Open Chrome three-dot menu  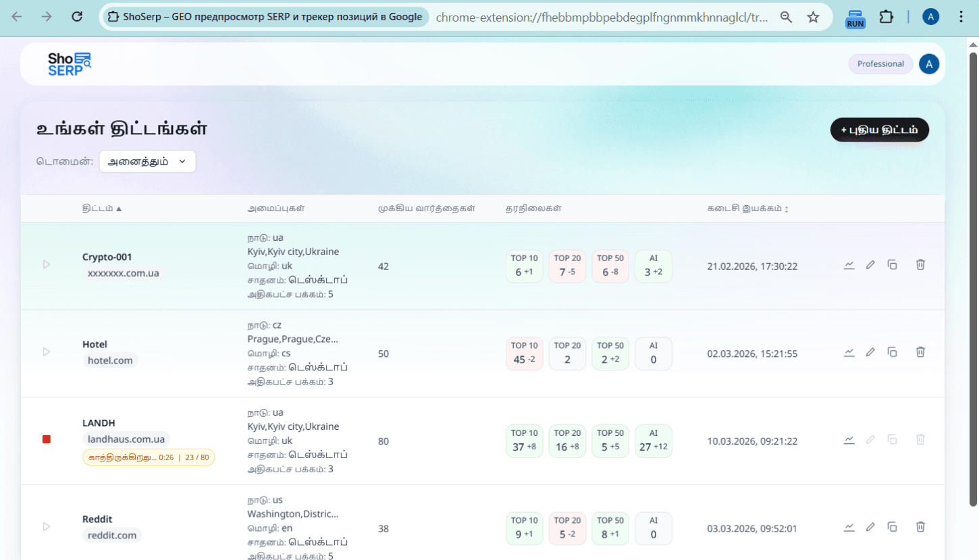(961, 17)
